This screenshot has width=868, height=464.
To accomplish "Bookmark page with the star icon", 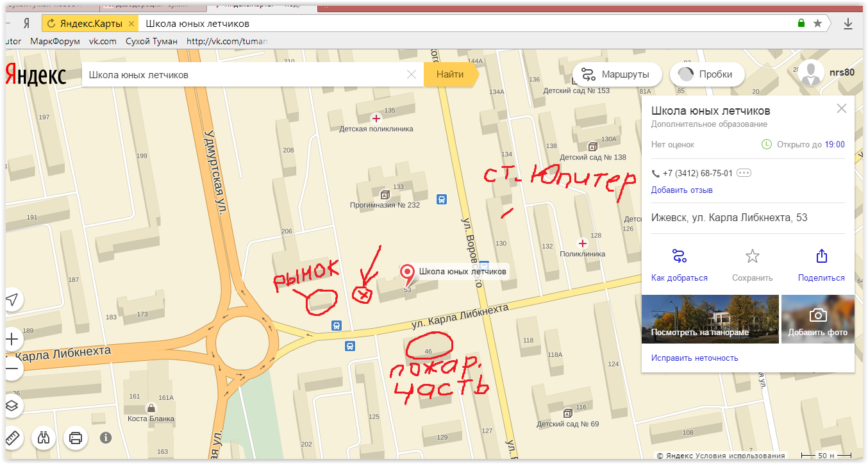I will (817, 23).
